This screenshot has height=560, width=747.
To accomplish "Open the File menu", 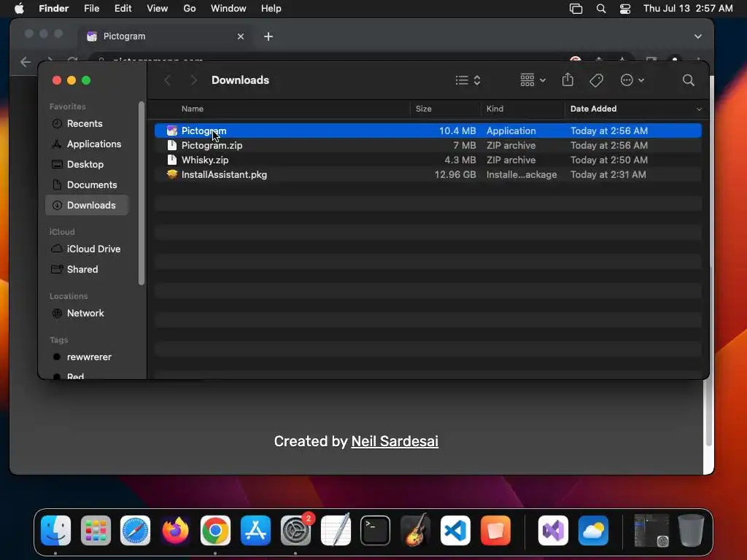I will (91, 9).
